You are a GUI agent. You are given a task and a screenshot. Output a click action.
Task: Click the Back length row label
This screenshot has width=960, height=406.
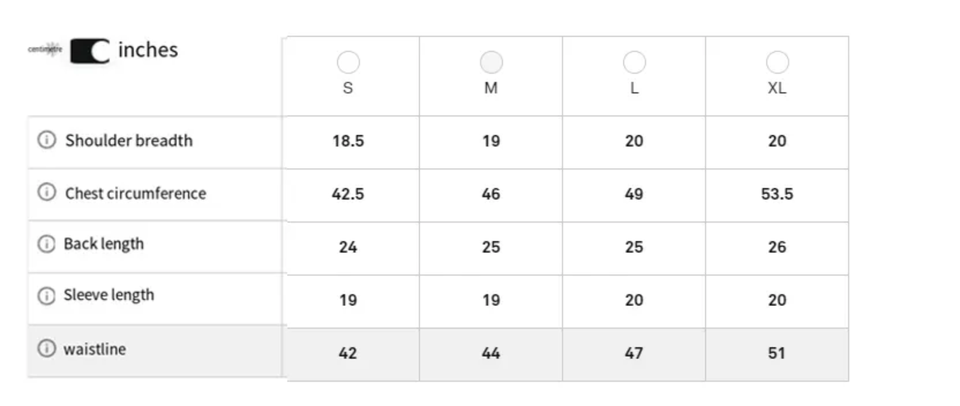click(x=104, y=244)
